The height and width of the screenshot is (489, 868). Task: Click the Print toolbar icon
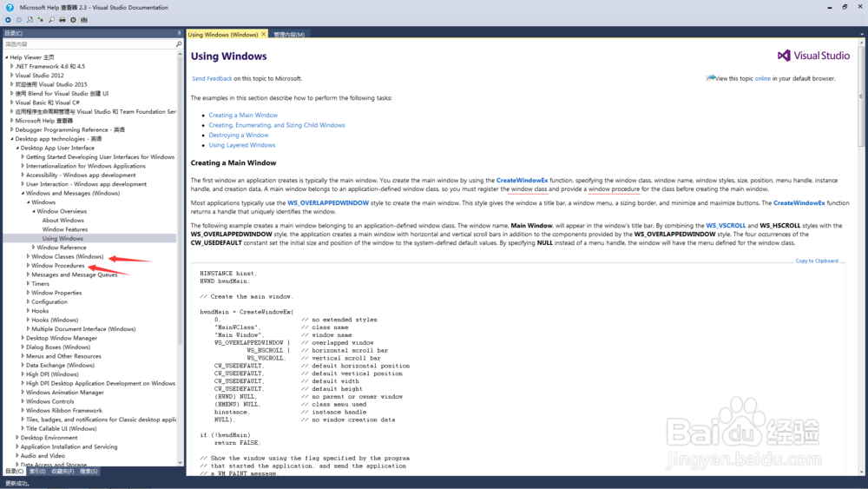62,20
